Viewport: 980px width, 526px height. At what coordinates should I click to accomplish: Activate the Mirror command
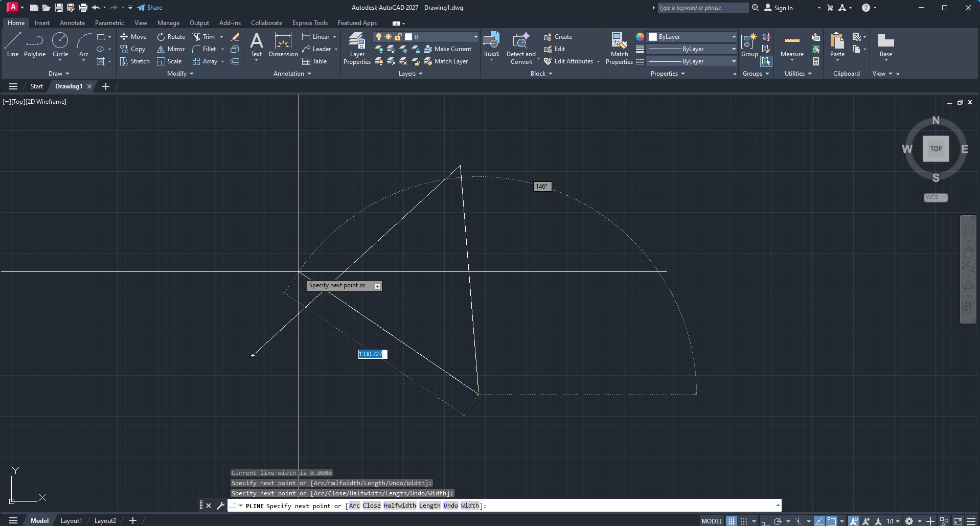point(171,49)
